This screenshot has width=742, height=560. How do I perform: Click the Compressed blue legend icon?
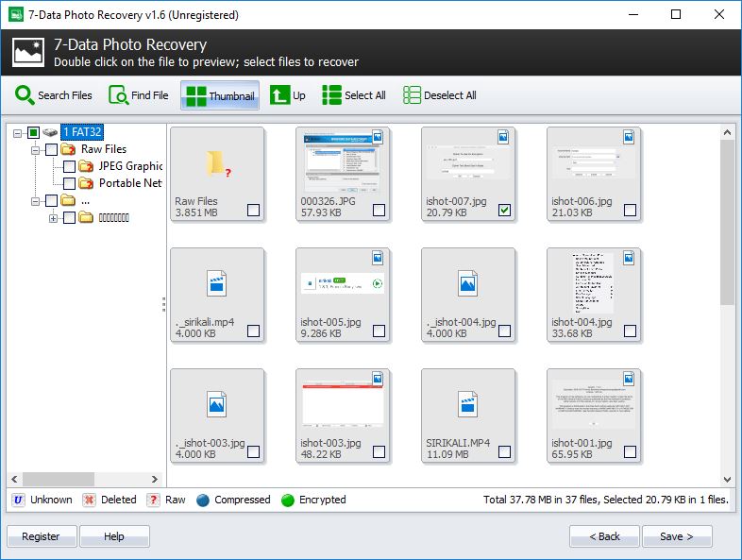(203, 500)
